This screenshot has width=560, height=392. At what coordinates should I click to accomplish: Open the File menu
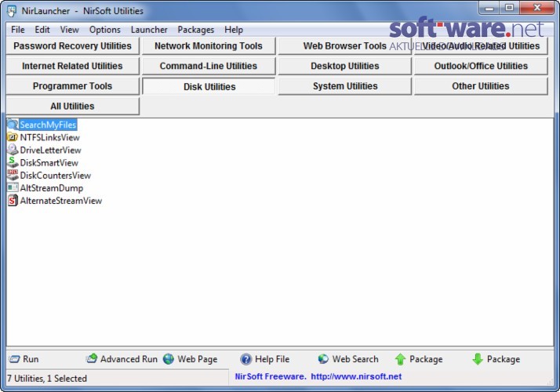18,30
